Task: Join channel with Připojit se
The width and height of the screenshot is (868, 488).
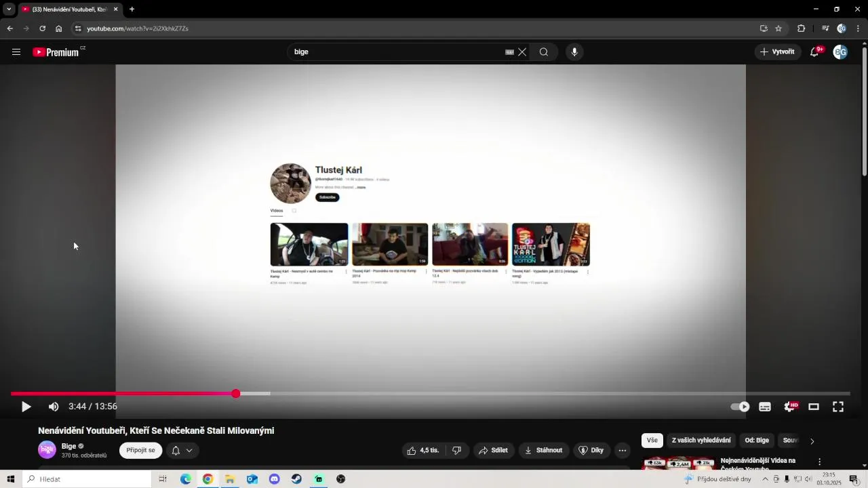Action: [140, 450]
